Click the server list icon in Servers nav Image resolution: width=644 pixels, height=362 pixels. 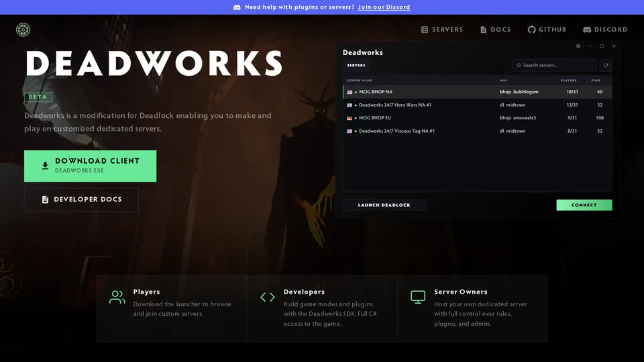[x=425, y=29]
